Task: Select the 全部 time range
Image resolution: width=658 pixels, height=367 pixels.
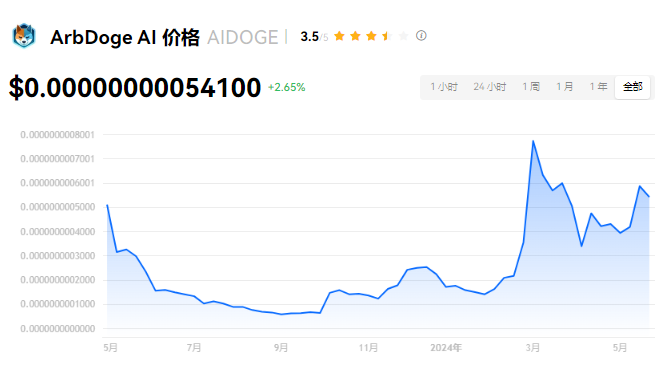Action: click(x=633, y=87)
